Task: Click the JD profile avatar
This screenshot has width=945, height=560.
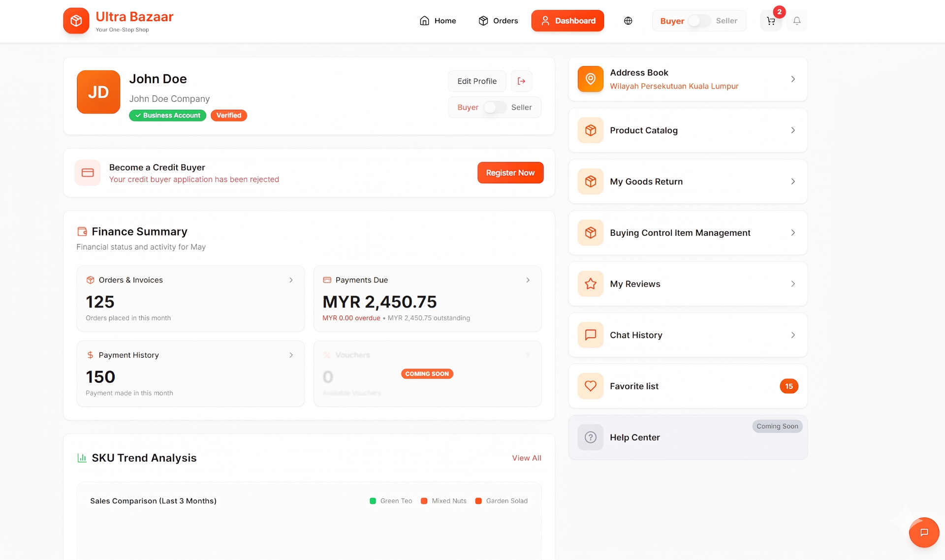Action: (98, 92)
